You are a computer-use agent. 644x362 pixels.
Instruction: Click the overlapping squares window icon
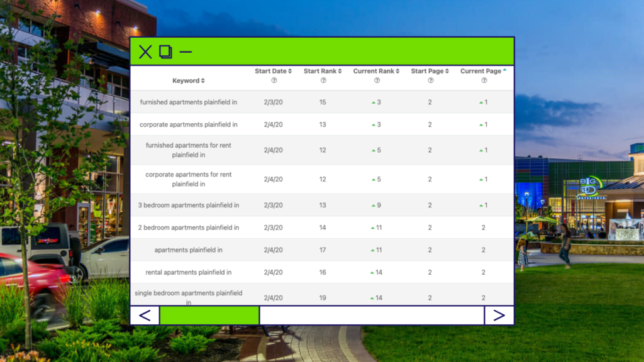pos(165,52)
